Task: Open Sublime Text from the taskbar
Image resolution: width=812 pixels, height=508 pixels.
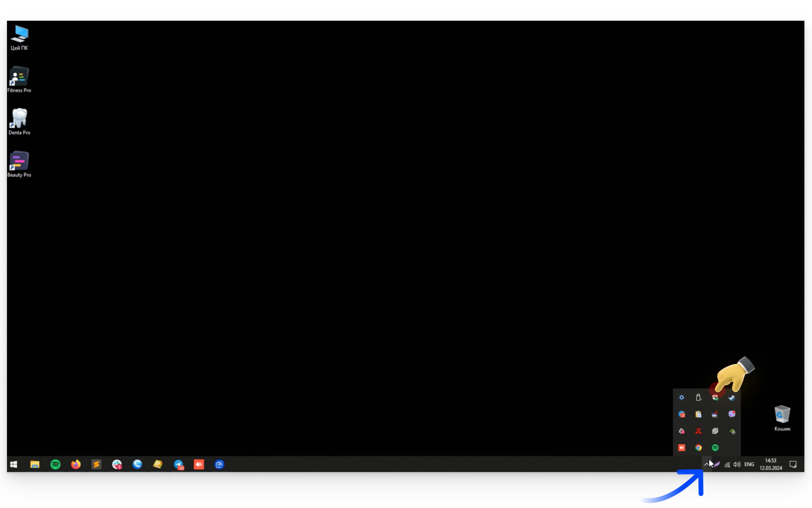Action: pyautogui.click(x=96, y=464)
